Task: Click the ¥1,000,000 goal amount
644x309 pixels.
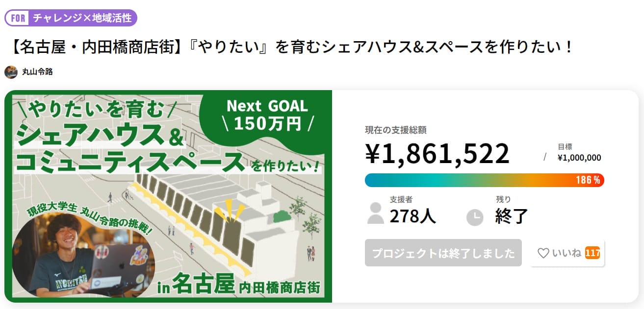Action: (579, 158)
